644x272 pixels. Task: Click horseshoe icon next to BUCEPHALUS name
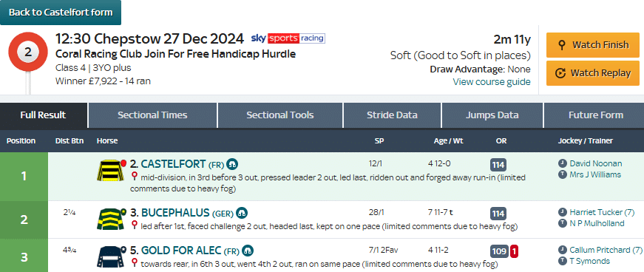click(242, 214)
